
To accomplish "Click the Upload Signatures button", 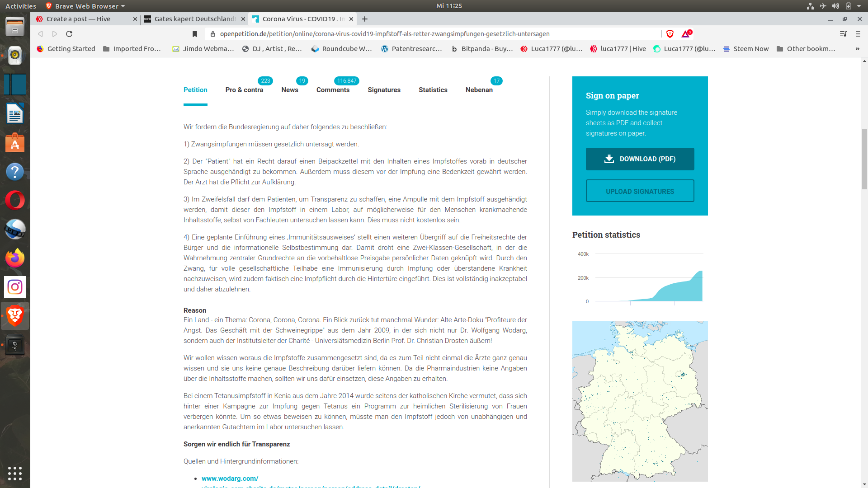I will click(640, 191).
